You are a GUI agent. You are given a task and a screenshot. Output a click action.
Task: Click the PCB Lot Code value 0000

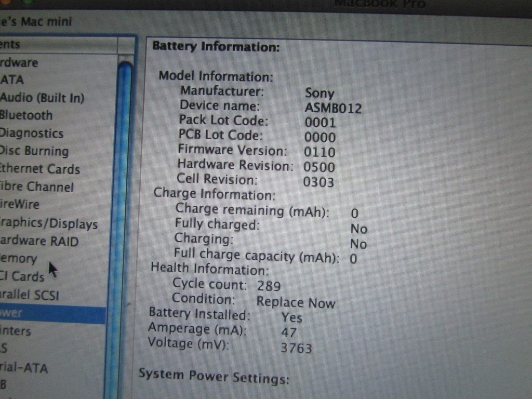coord(320,137)
